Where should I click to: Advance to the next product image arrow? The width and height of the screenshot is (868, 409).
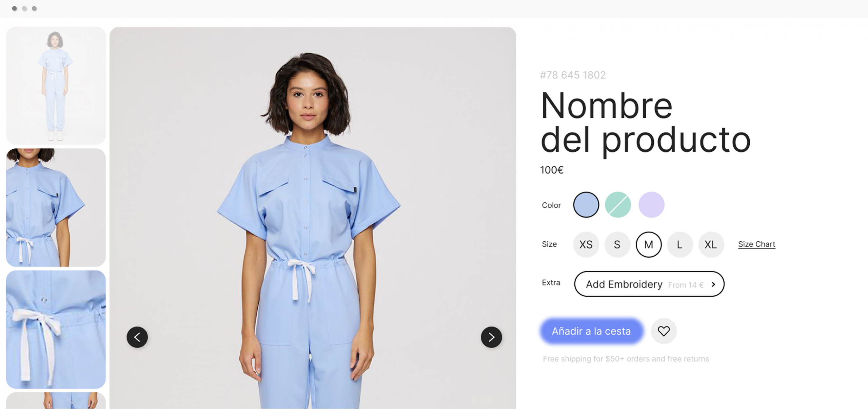tap(491, 337)
